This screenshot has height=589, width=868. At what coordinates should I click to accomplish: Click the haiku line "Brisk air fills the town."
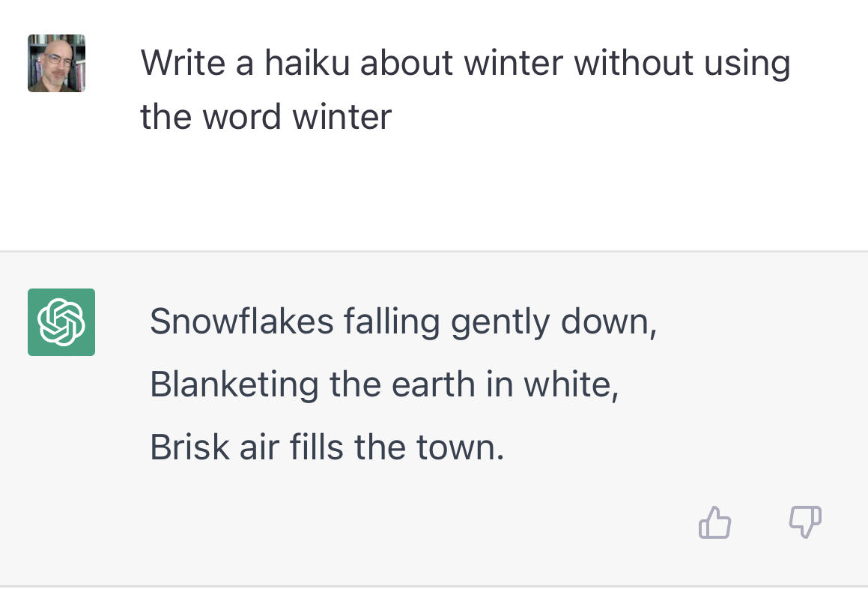point(327,447)
